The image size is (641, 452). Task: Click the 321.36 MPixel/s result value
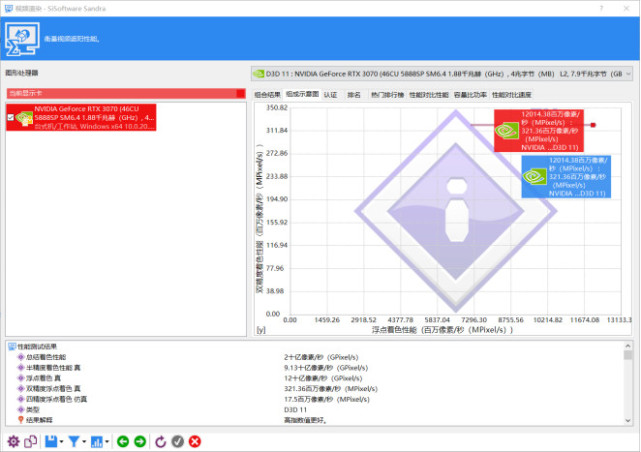(x=331, y=389)
